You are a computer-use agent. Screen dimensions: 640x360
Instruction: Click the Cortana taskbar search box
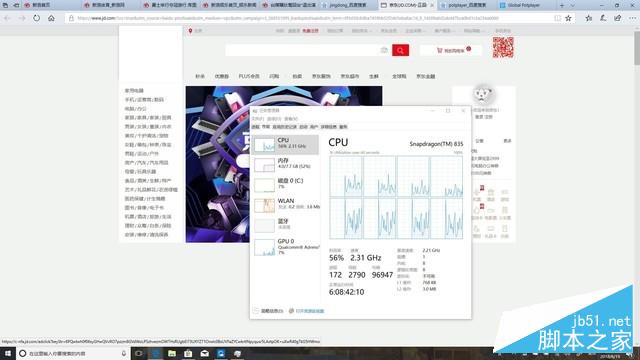click(73, 353)
